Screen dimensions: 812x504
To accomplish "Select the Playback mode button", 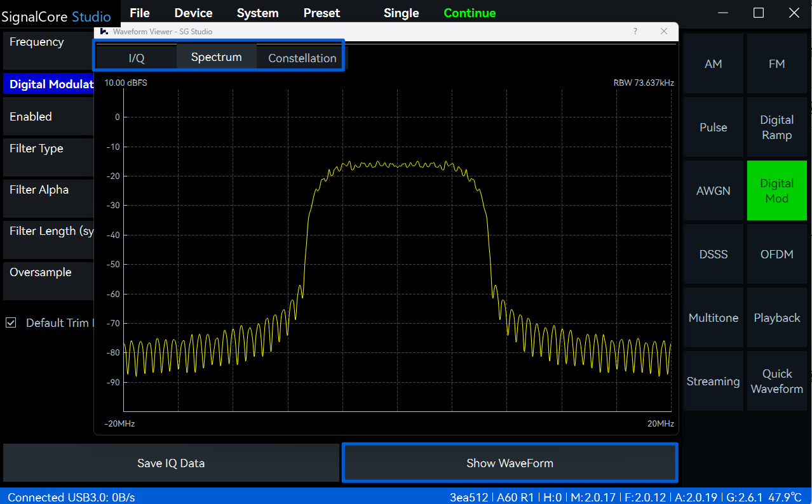I will [777, 317].
